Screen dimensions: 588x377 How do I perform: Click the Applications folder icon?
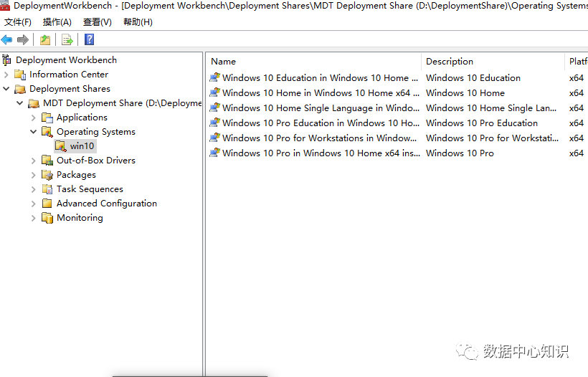[x=47, y=118]
